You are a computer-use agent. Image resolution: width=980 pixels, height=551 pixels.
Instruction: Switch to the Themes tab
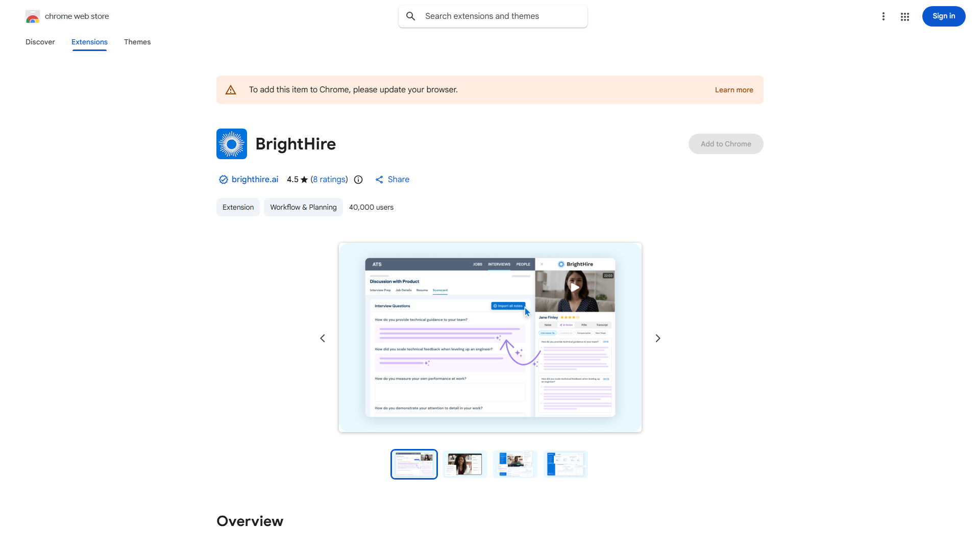137,42
